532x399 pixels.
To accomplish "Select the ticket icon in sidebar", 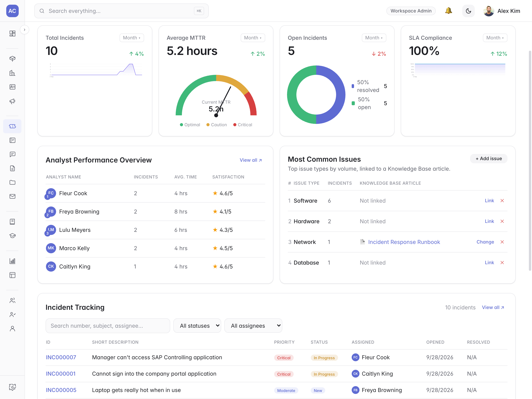I will 12,126.
